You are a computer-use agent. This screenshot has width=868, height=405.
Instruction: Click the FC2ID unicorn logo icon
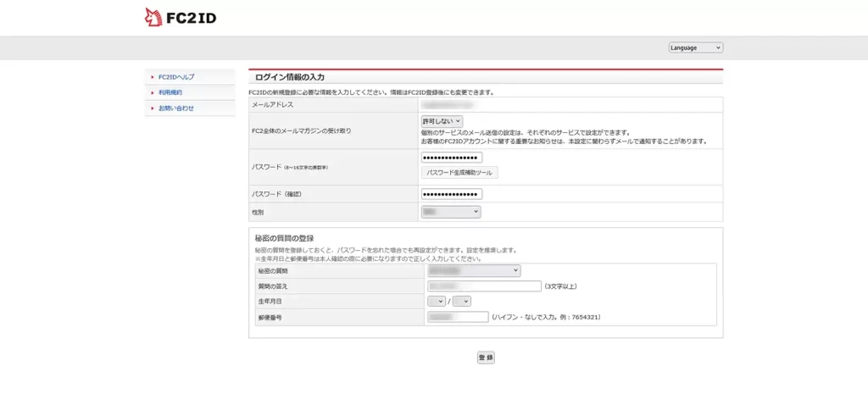(x=153, y=17)
